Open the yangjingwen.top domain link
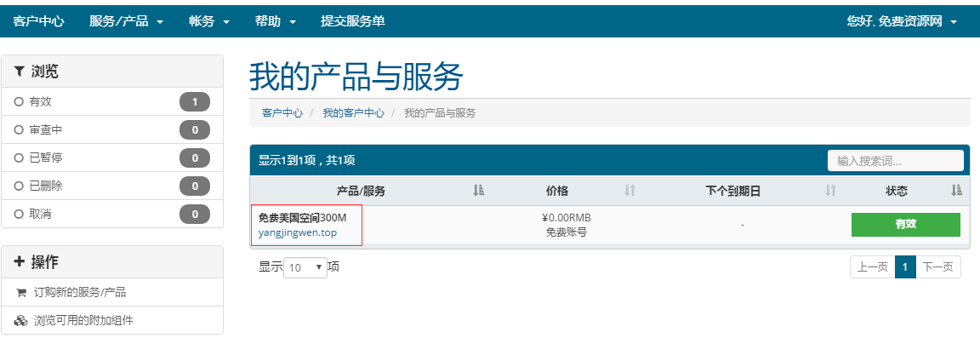 tap(298, 232)
